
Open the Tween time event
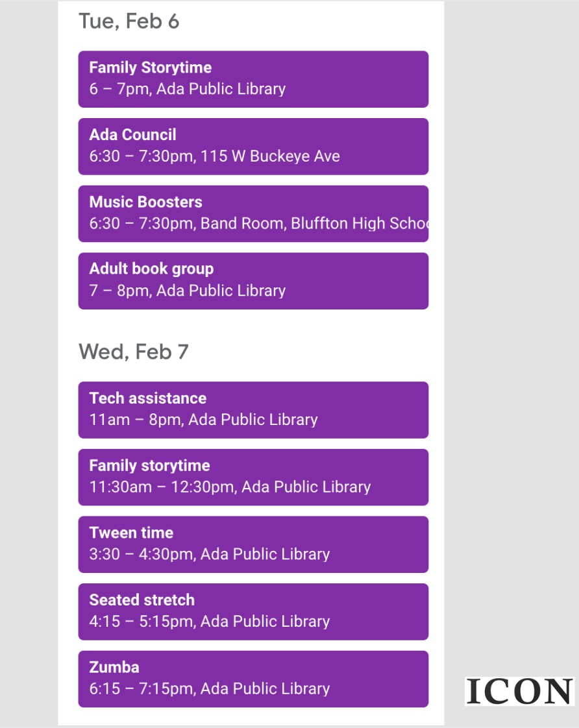click(x=253, y=544)
